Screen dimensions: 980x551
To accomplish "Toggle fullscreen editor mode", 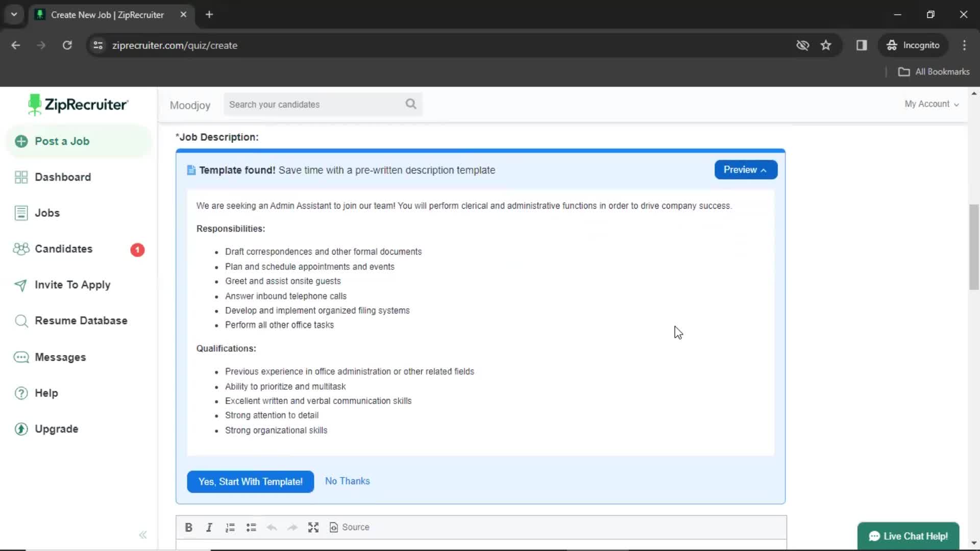I will coord(312,527).
